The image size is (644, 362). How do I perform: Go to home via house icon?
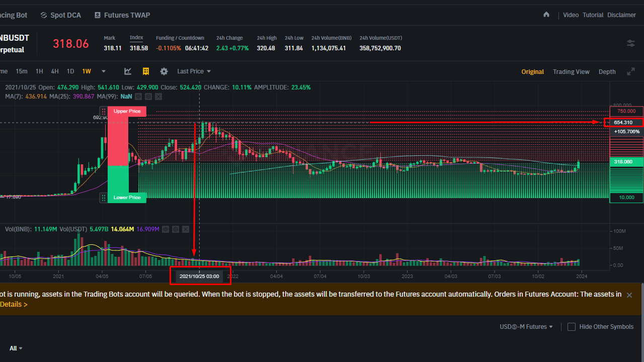click(x=546, y=15)
